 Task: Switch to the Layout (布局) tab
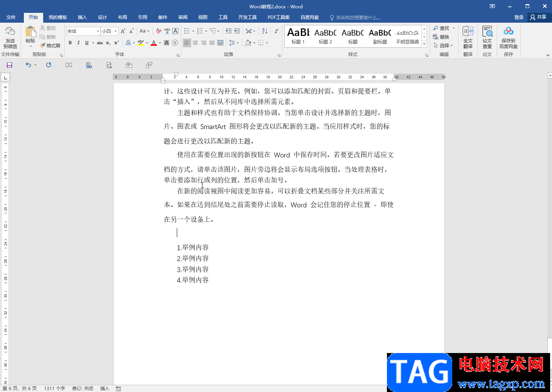(123, 17)
